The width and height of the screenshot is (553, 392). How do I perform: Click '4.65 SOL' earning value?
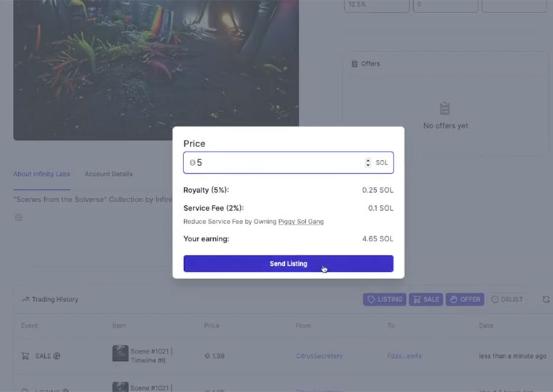378,238
